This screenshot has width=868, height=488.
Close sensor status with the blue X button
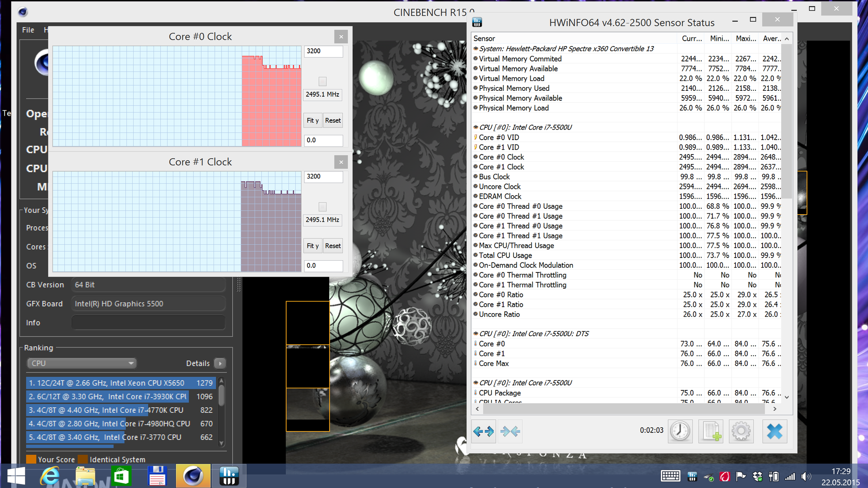774,432
